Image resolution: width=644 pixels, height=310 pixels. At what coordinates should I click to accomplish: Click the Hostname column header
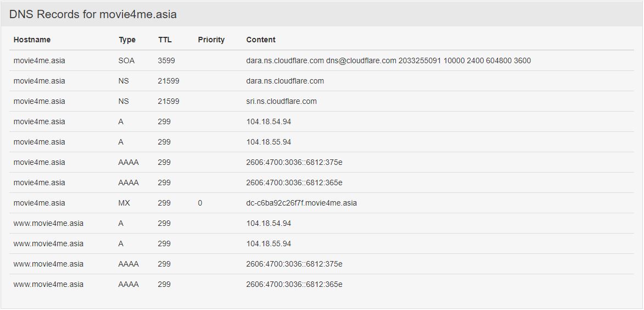click(x=32, y=40)
